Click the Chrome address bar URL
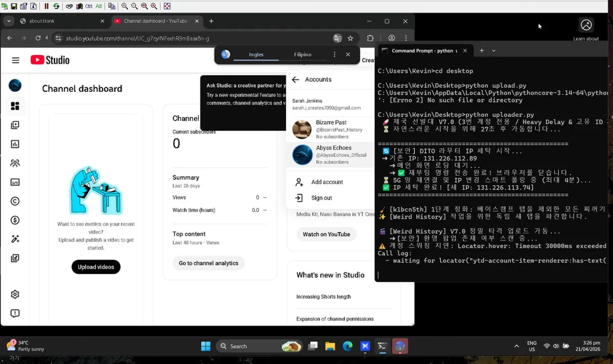 coord(138,38)
